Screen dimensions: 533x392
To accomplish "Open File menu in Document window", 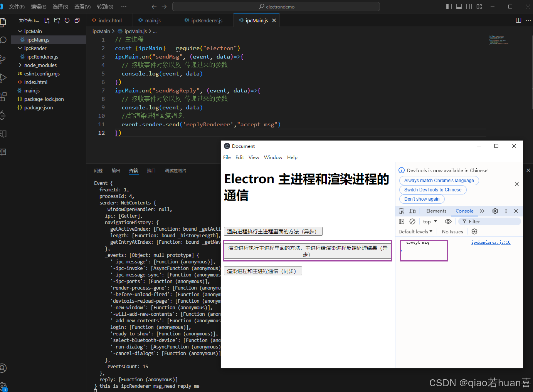I will (x=227, y=157).
